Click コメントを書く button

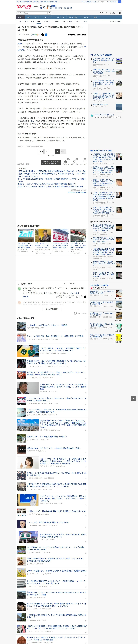pos(69,284)
